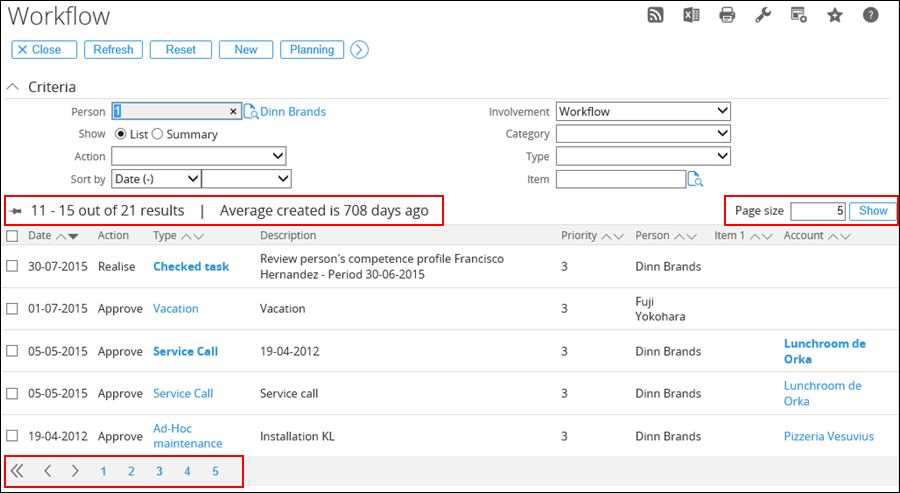The image size is (900, 493).
Task: Click the Item field browse icon
Action: pyautogui.click(x=695, y=179)
